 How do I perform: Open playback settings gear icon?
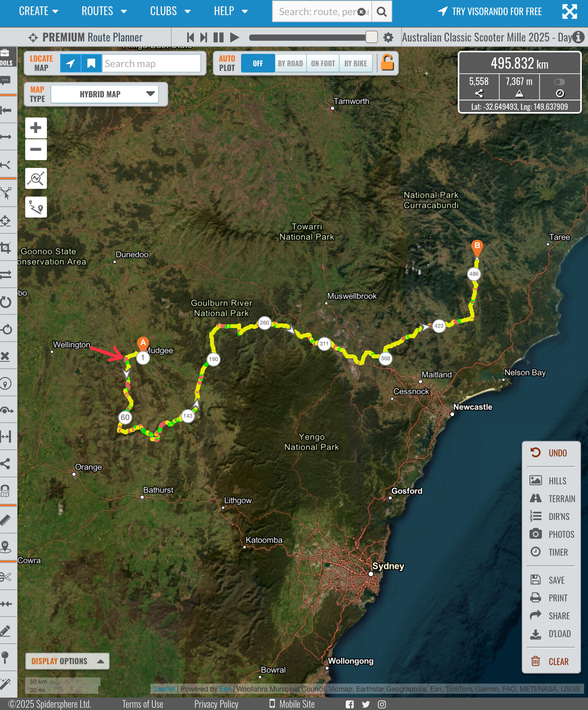pos(388,38)
